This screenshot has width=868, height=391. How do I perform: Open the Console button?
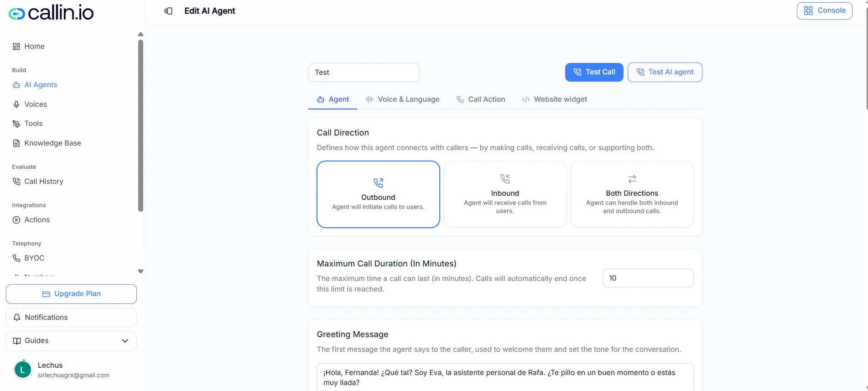pyautogui.click(x=824, y=10)
